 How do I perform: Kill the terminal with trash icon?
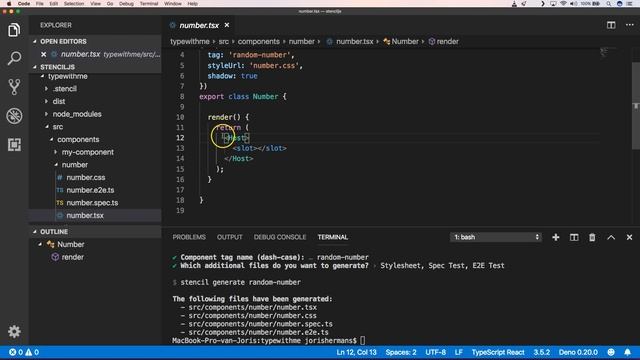pyautogui.click(x=592, y=237)
